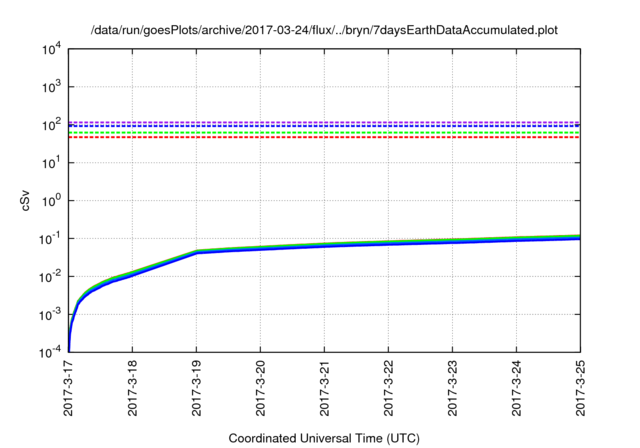Click the Coordinated Universal Time (UTC) label
Screen dimensions: 640x448
click(x=324, y=438)
